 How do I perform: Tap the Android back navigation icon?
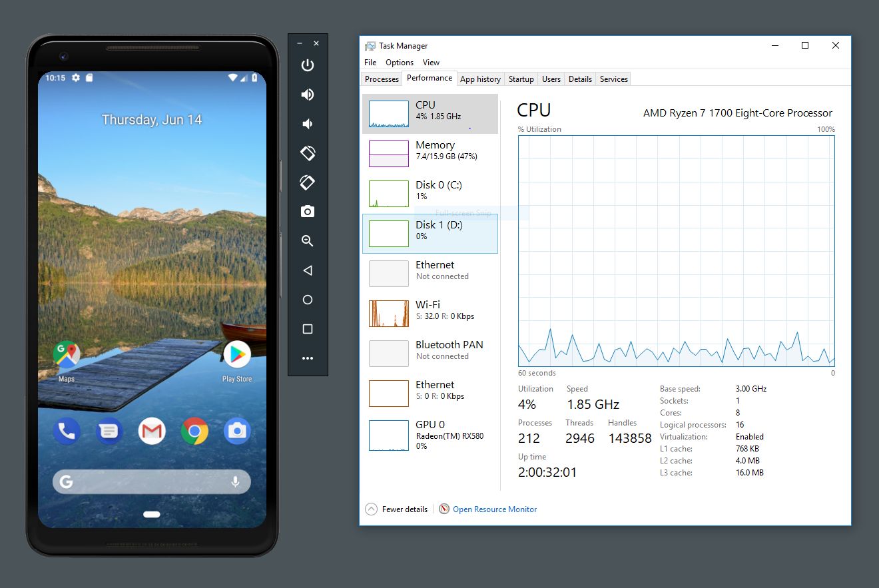pyautogui.click(x=307, y=270)
